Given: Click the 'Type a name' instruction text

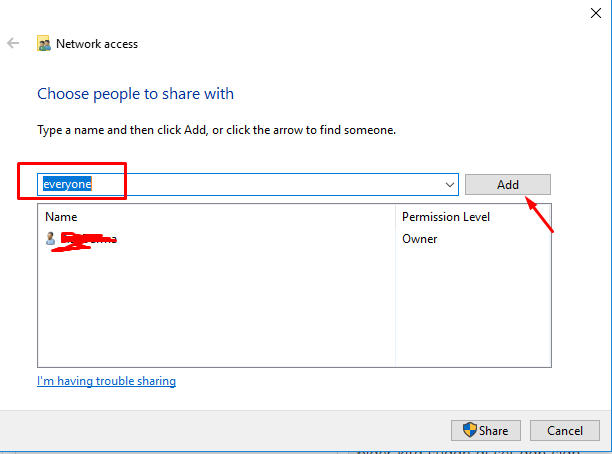Looking at the screenshot, I should pos(217,130).
